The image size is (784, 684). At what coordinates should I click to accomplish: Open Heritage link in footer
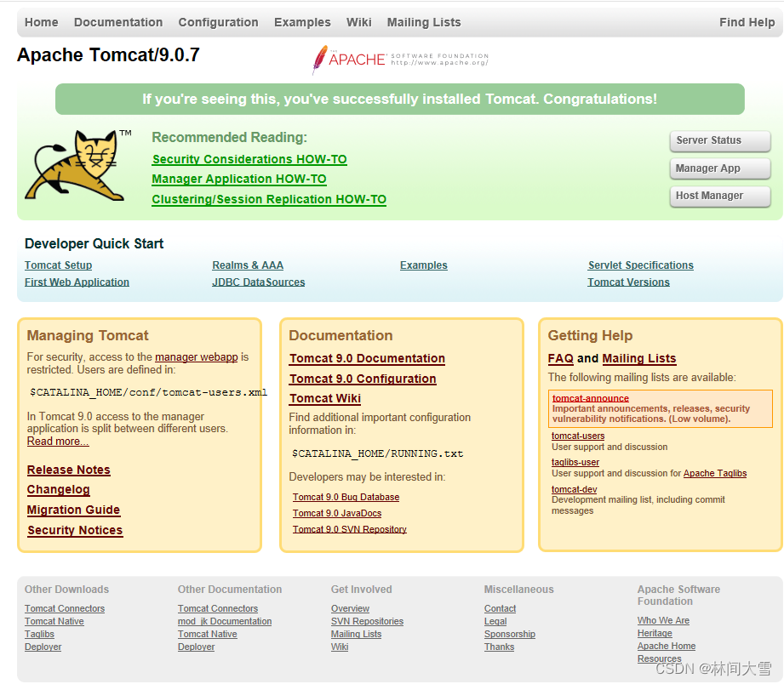coord(655,634)
